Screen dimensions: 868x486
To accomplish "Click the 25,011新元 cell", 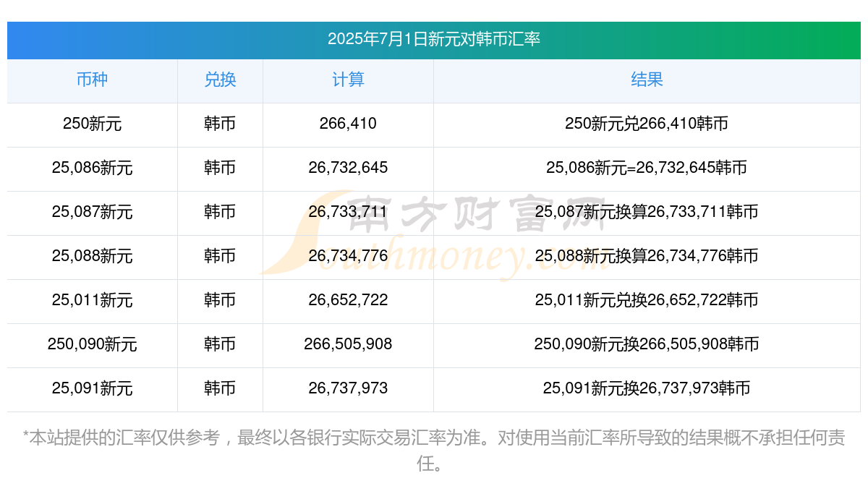I will (x=92, y=300).
